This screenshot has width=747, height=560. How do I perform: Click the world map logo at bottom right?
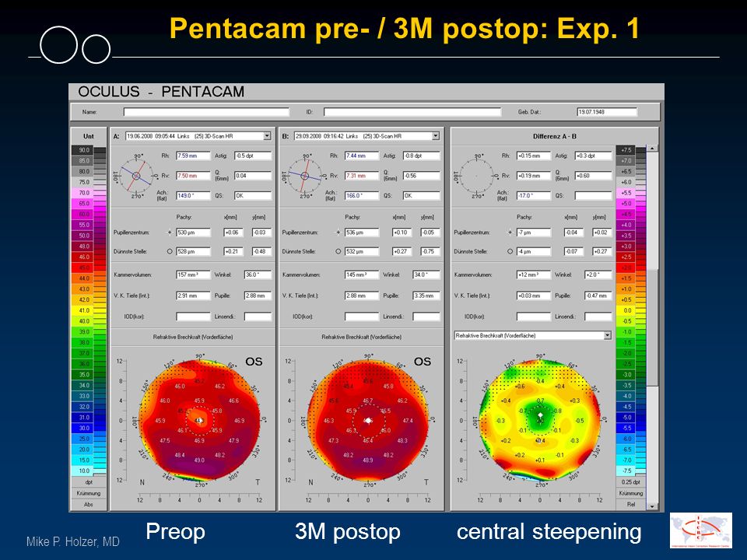(701, 530)
